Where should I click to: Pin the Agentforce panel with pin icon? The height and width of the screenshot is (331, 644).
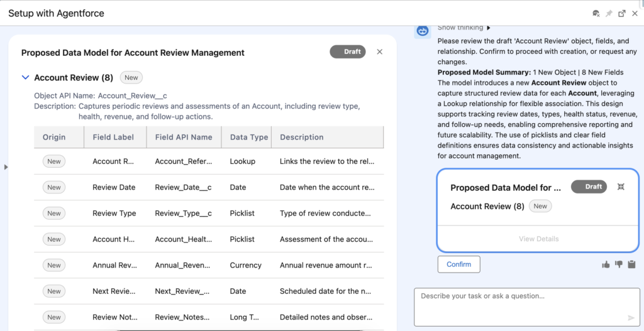coord(609,14)
